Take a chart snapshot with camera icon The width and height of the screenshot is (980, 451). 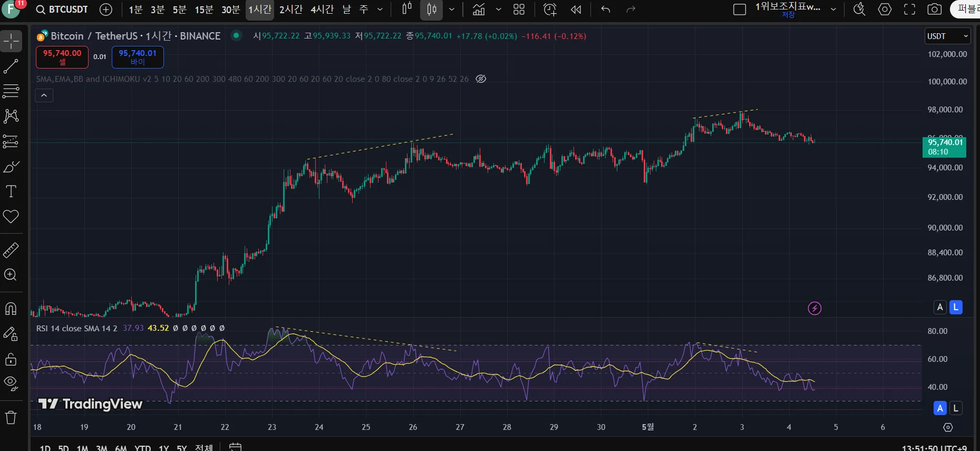coord(934,9)
